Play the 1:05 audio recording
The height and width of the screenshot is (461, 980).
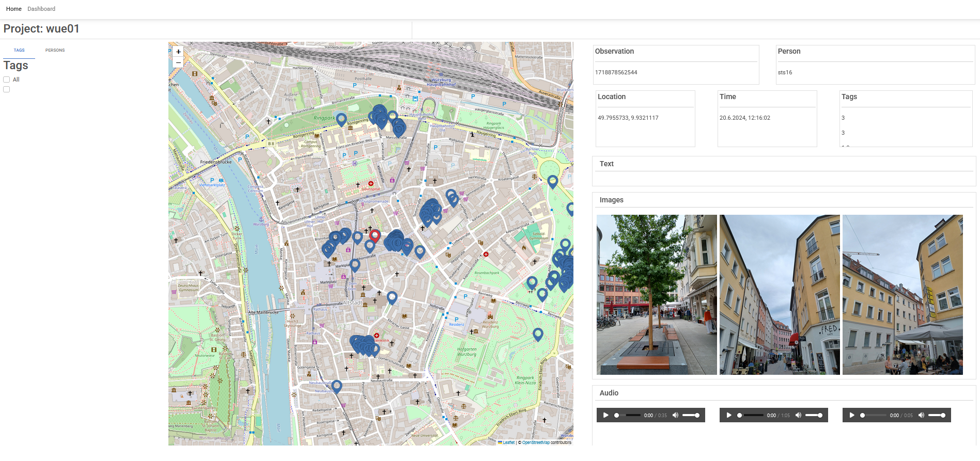point(728,415)
